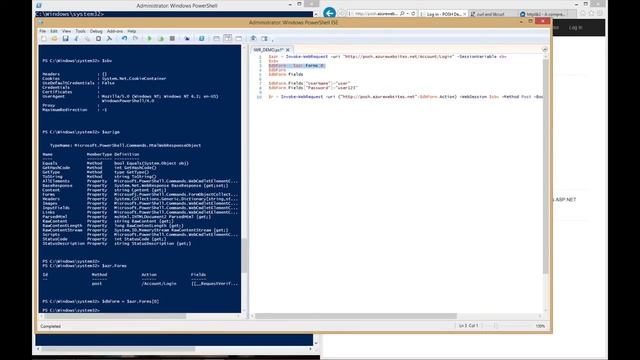Image resolution: width=640 pixels, height=360 pixels.
Task: Click the Clear Console Pane icon
Action: 109,38
